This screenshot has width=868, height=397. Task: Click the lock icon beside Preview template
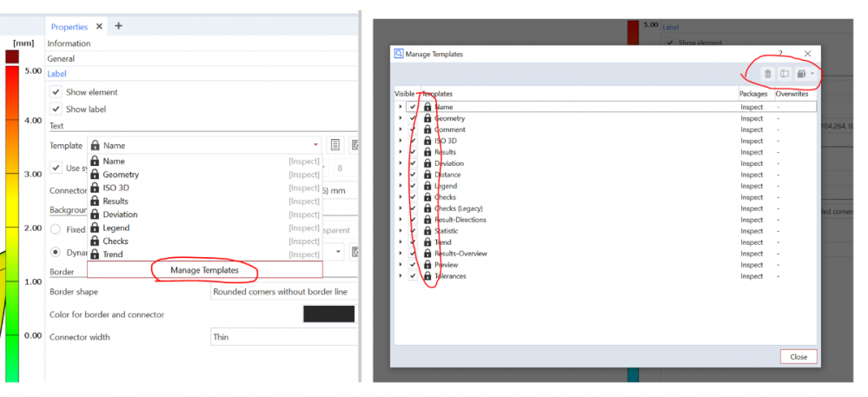point(427,265)
